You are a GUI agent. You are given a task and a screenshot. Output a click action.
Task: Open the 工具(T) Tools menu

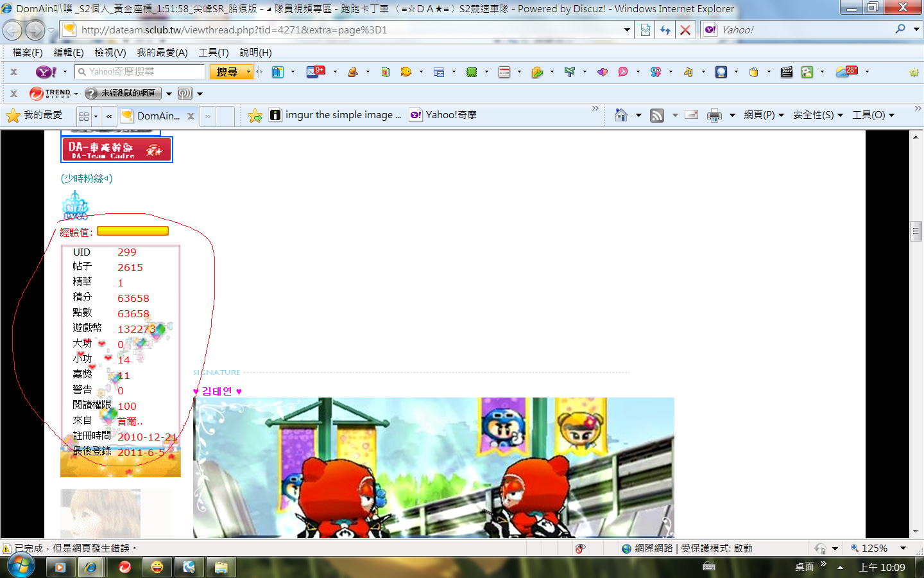[x=214, y=53]
